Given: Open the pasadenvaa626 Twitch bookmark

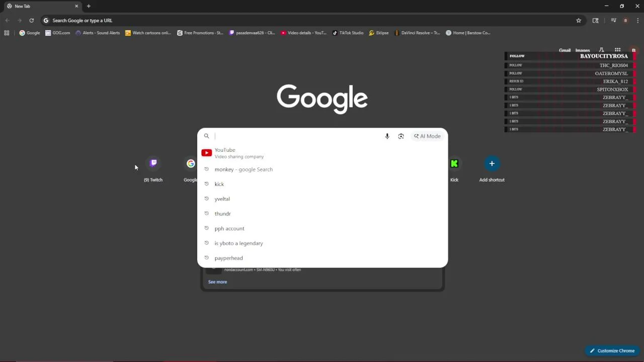Looking at the screenshot, I should (252, 33).
